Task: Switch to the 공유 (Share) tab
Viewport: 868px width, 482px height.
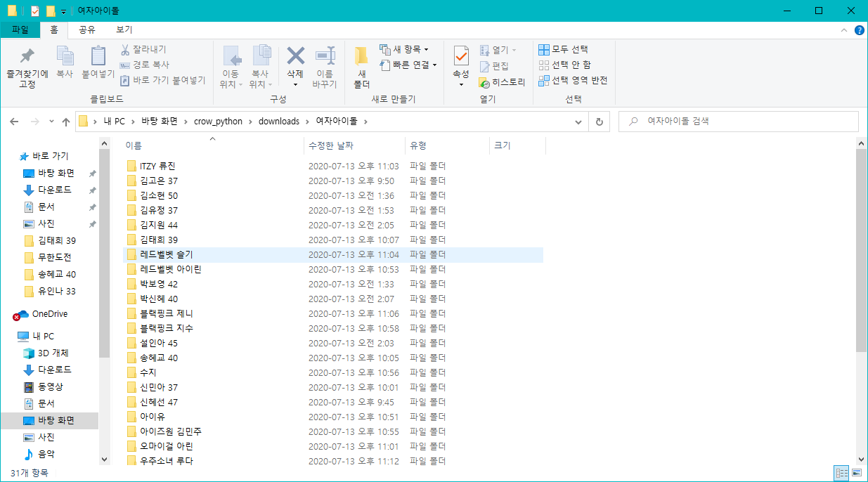Action: 87,30
